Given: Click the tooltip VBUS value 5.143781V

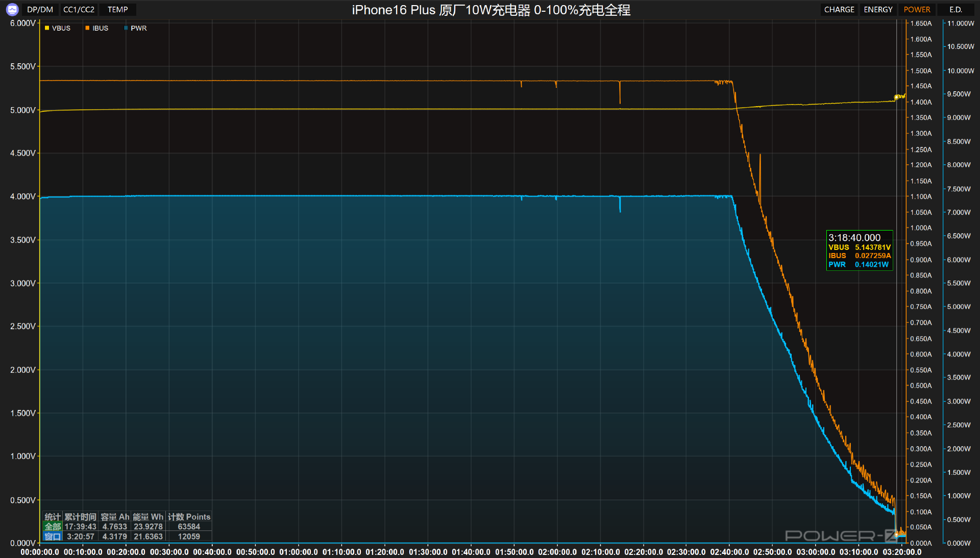Looking at the screenshot, I should pos(873,247).
